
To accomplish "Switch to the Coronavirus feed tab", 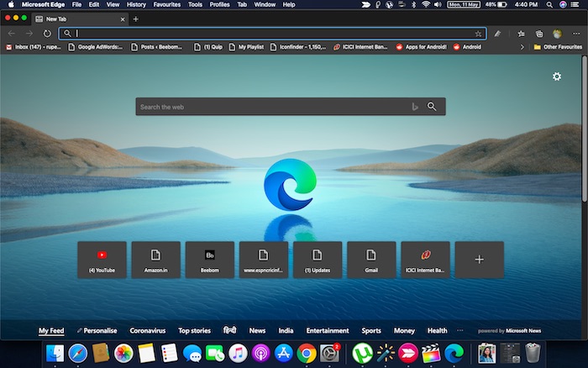I will [147, 330].
